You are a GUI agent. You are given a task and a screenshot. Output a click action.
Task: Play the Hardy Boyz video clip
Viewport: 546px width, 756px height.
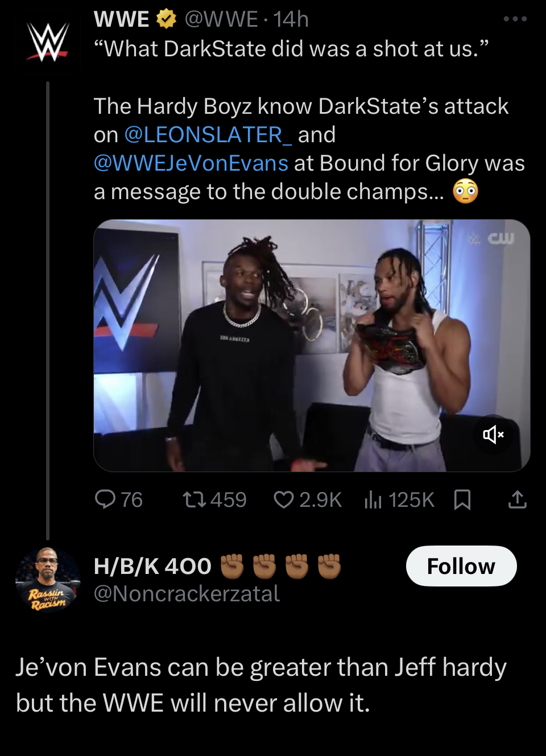(312, 345)
